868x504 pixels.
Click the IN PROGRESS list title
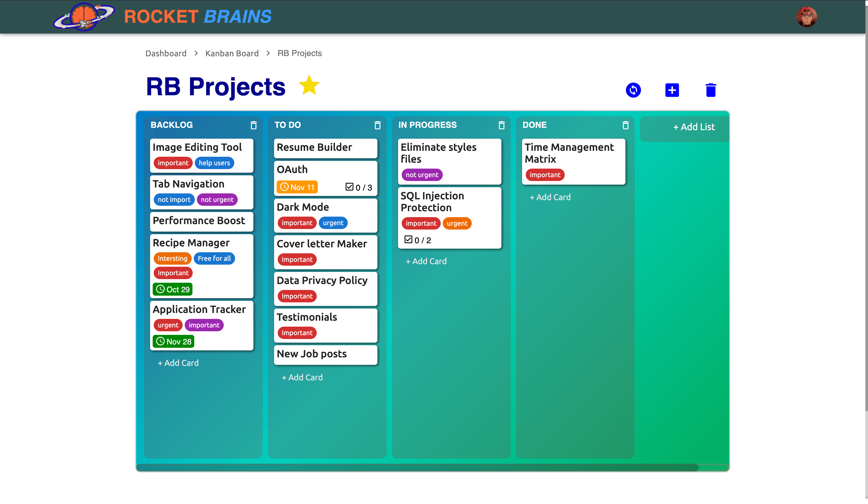(428, 125)
